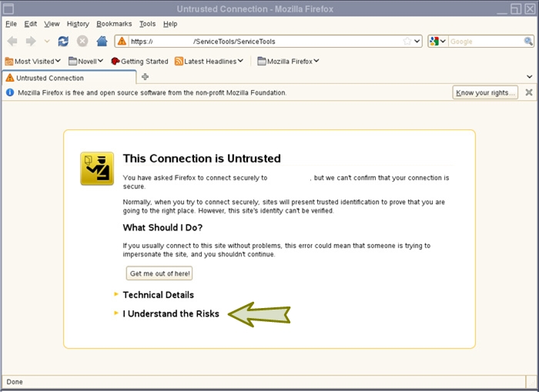The image size is (539, 392).
Task: Click in the Google search field
Action: [485, 42]
